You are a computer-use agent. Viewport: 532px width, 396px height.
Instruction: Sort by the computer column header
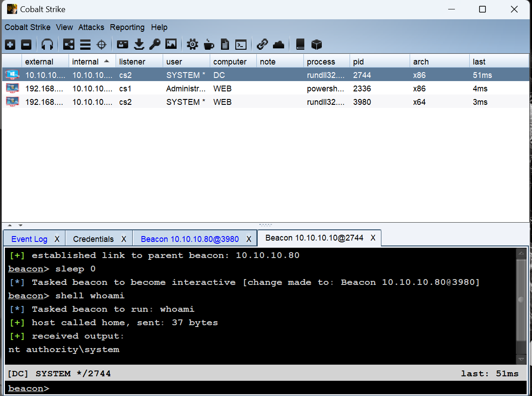point(233,61)
